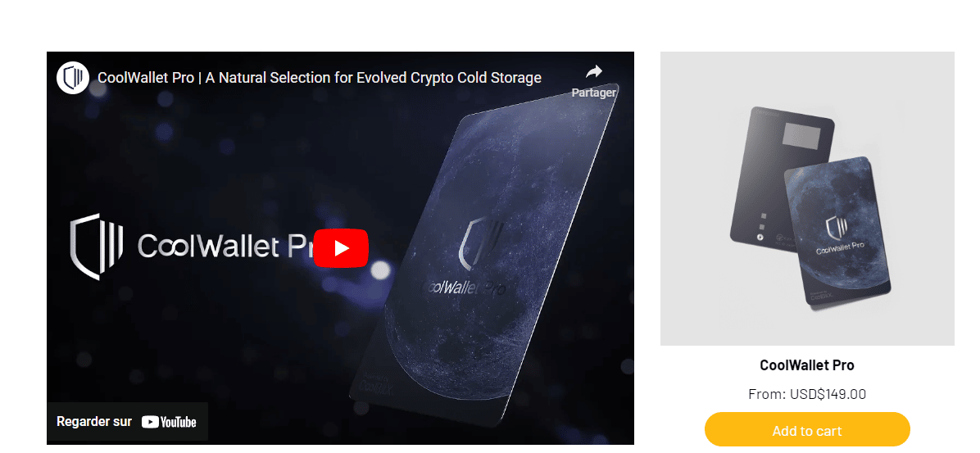The image size is (980, 453).
Task: Click the CoolWallet channel avatar icon
Action: coord(72,78)
